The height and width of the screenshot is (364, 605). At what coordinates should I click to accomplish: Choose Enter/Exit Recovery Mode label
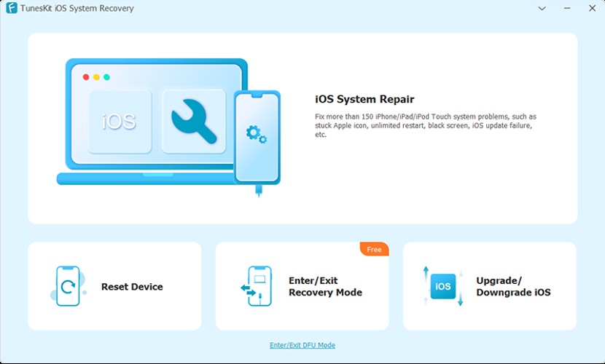tap(325, 287)
